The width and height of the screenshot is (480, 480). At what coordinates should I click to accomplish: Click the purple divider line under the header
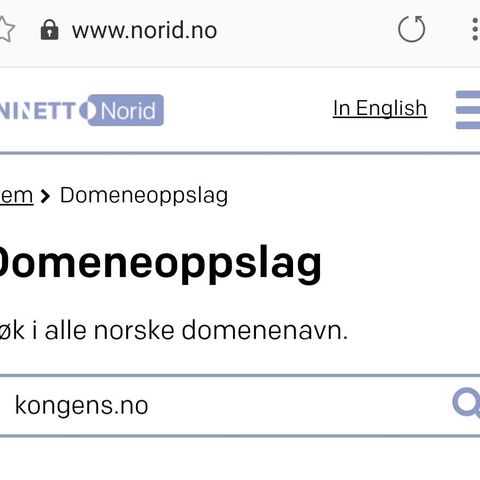pyautogui.click(x=240, y=153)
